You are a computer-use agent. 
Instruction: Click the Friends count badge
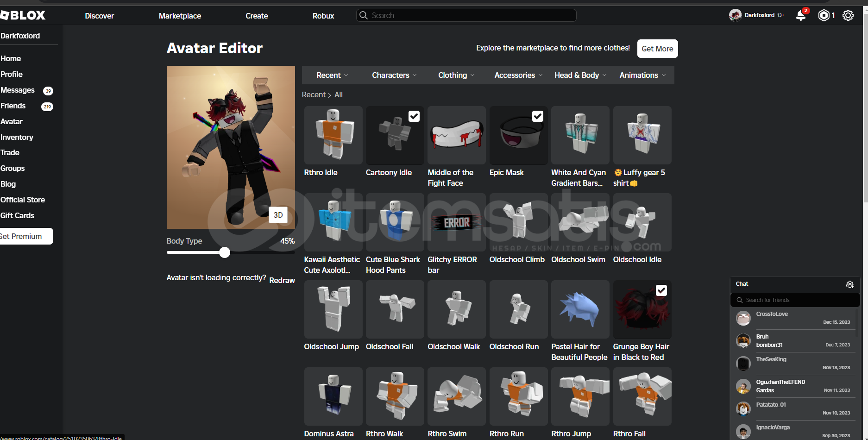click(47, 107)
